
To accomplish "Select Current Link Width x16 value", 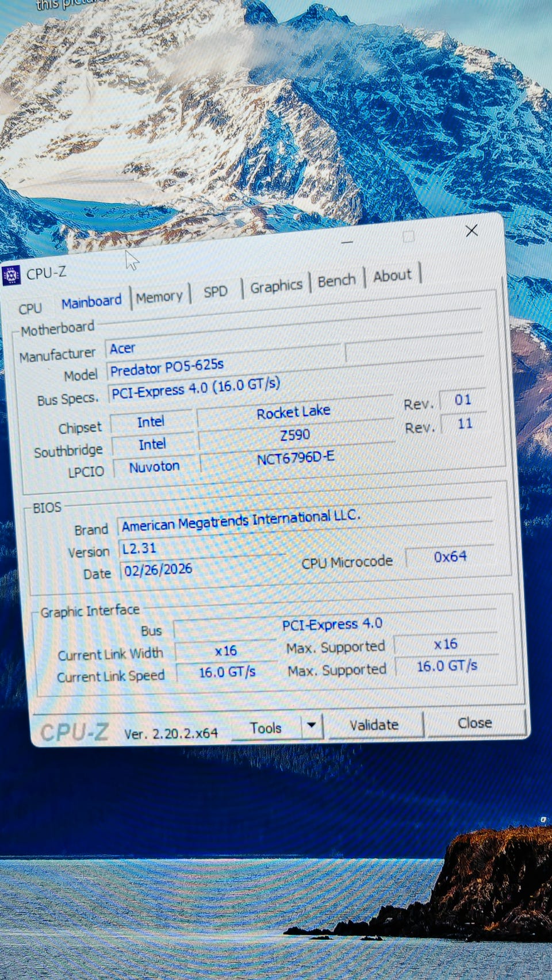I will click(x=226, y=650).
